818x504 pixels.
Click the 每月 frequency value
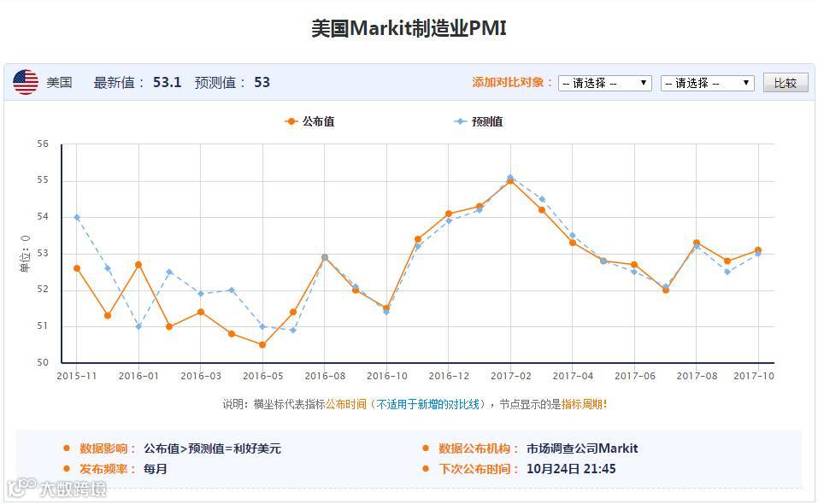tap(155, 469)
